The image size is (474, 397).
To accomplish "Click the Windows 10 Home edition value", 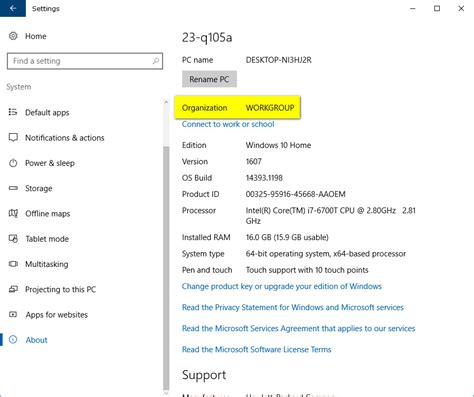I will coord(278,145).
